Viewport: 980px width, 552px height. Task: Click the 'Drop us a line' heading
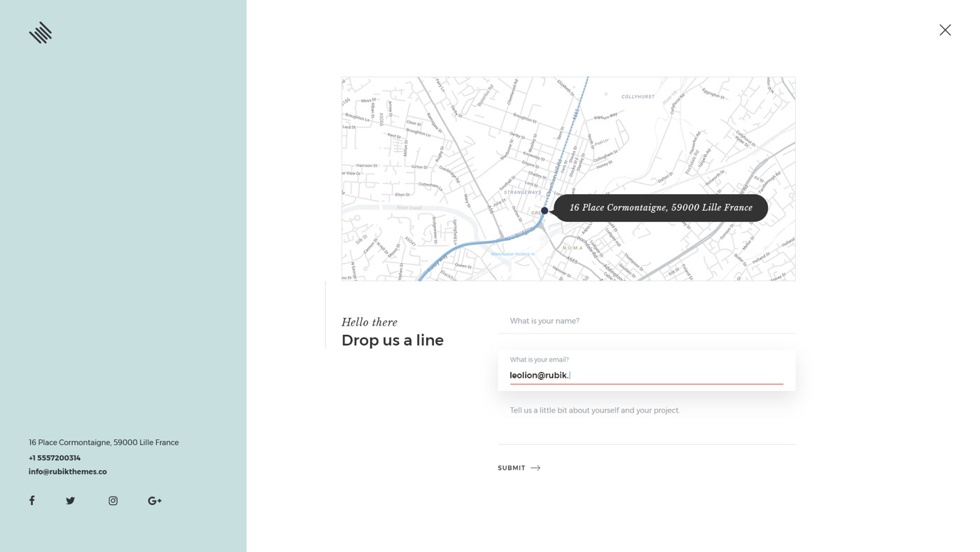click(393, 340)
